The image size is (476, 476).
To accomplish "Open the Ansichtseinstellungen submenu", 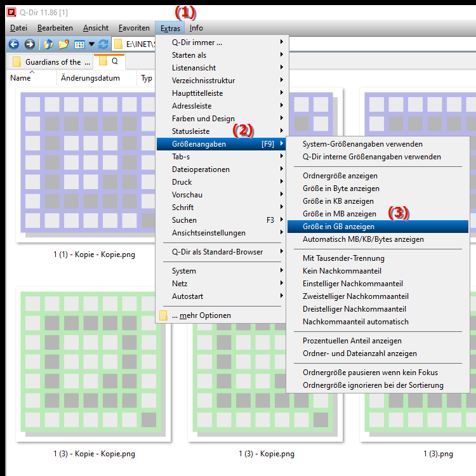I will pyautogui.click(x=221, y=233).
